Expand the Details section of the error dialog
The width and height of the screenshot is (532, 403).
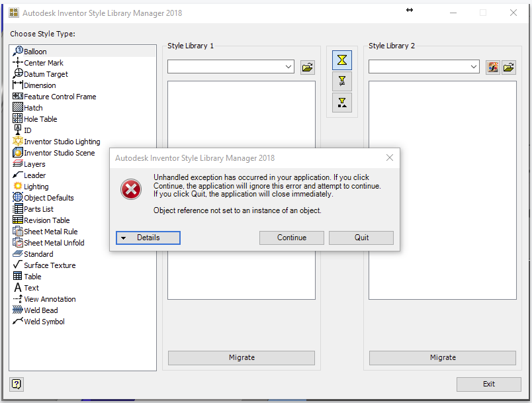(148, 238)
